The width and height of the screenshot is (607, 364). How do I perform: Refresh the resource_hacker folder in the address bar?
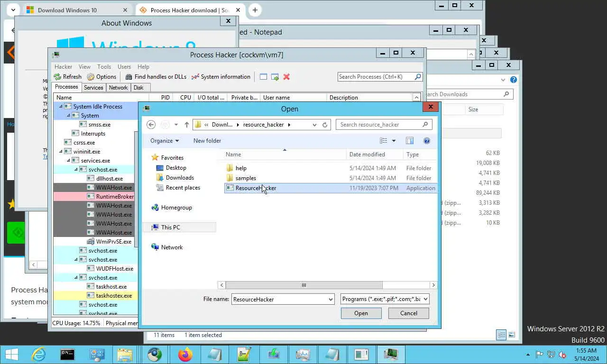tap(325, 125)
